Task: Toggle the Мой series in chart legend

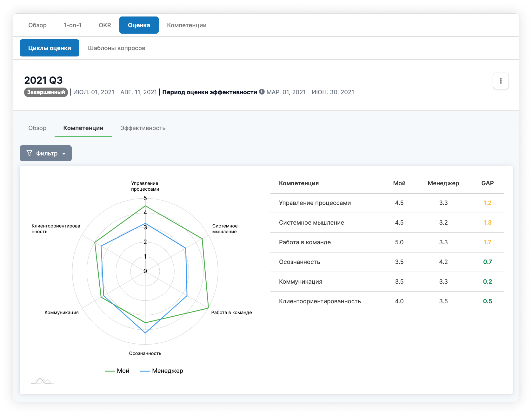Action: [x=117, y=371]
